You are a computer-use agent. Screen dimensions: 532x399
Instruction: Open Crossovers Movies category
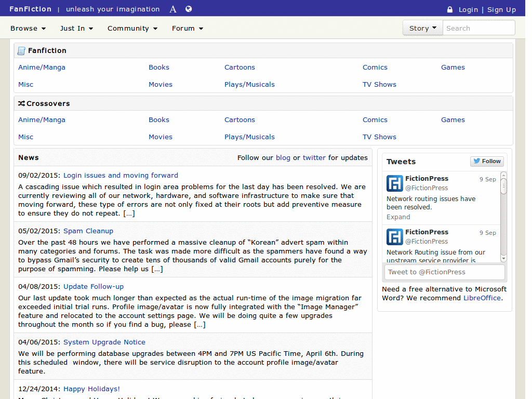(161, 137)
